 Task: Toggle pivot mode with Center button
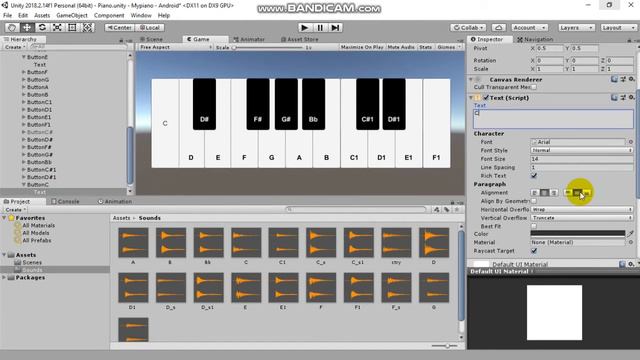pyautogui.click(x=119, y=27)
